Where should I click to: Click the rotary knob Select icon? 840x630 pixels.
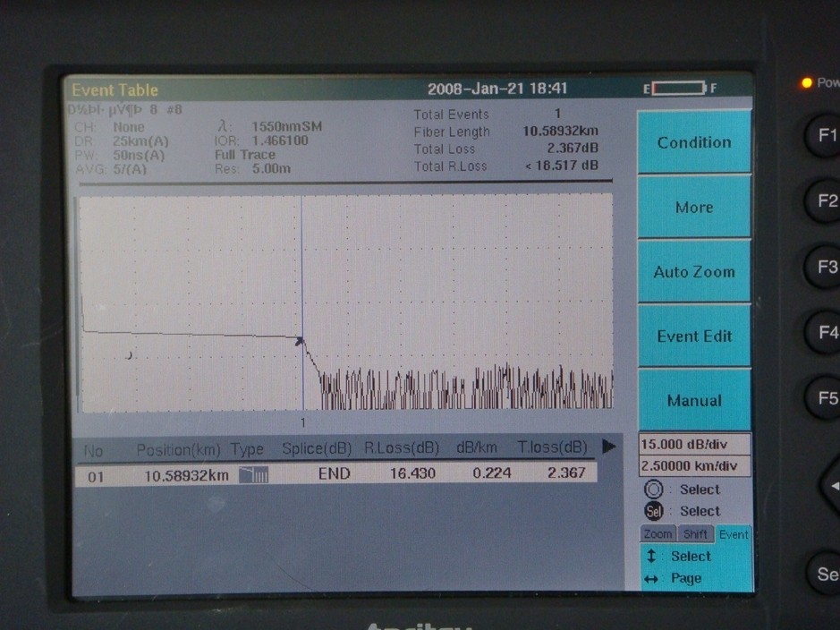pyautogui.click(x=654, y=490)
